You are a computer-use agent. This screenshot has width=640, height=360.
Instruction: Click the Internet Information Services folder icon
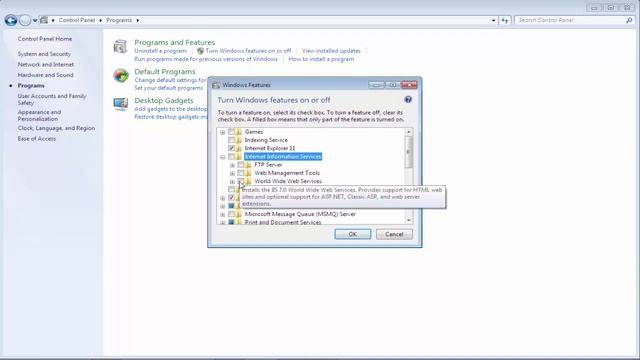point(239,156)
